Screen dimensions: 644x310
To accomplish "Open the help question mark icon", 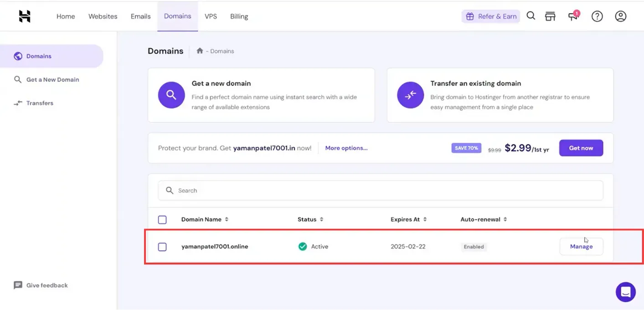I will tap(597, 16).
